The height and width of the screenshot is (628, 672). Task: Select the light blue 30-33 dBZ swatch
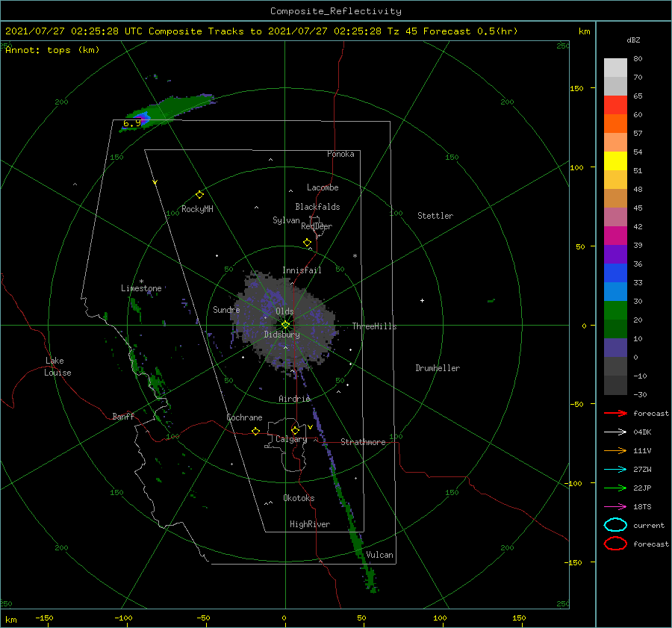615,291
